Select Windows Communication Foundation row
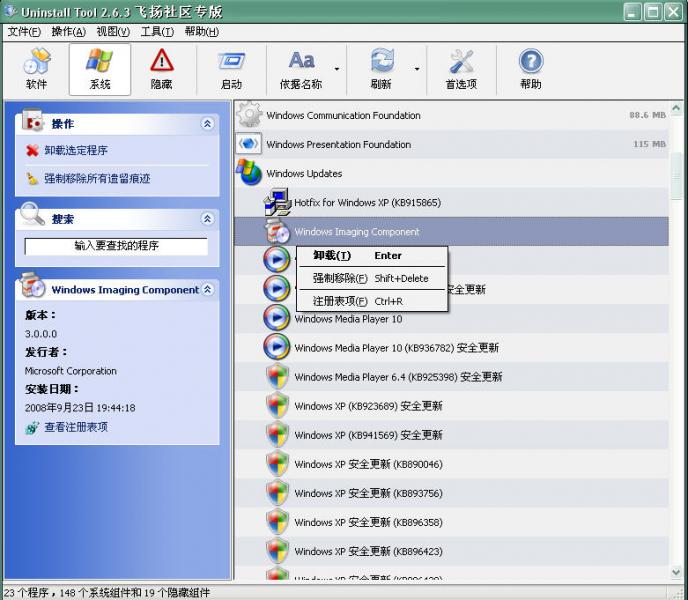The image size is (688, 600). (x=452, y=115)
